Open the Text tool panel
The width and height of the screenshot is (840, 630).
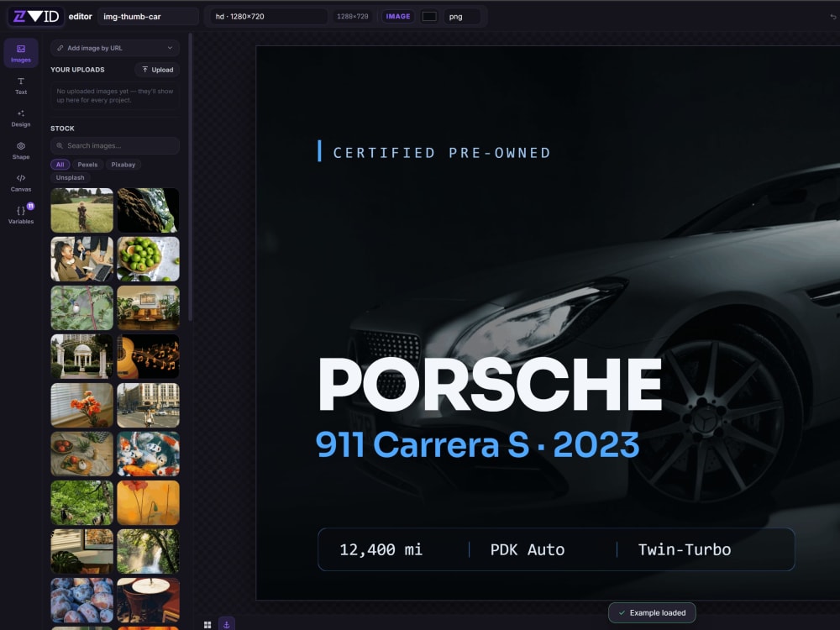point(21,86)
